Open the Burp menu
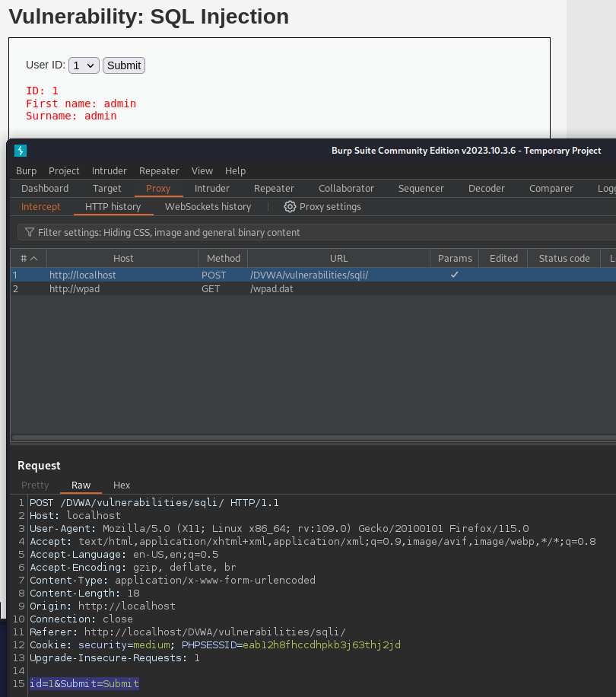Viewport: 616px width, 697px height. click(x=26, y=170)
